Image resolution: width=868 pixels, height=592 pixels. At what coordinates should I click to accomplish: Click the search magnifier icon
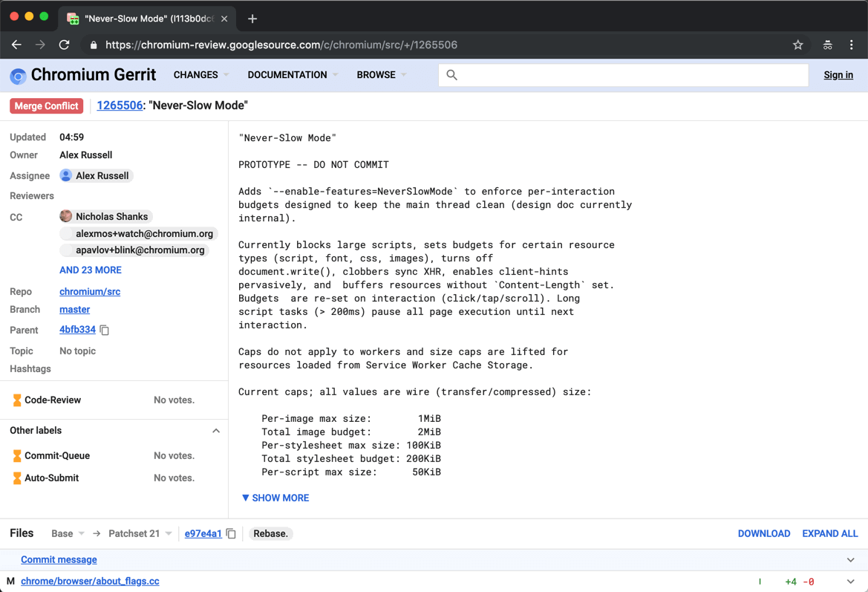451,75
